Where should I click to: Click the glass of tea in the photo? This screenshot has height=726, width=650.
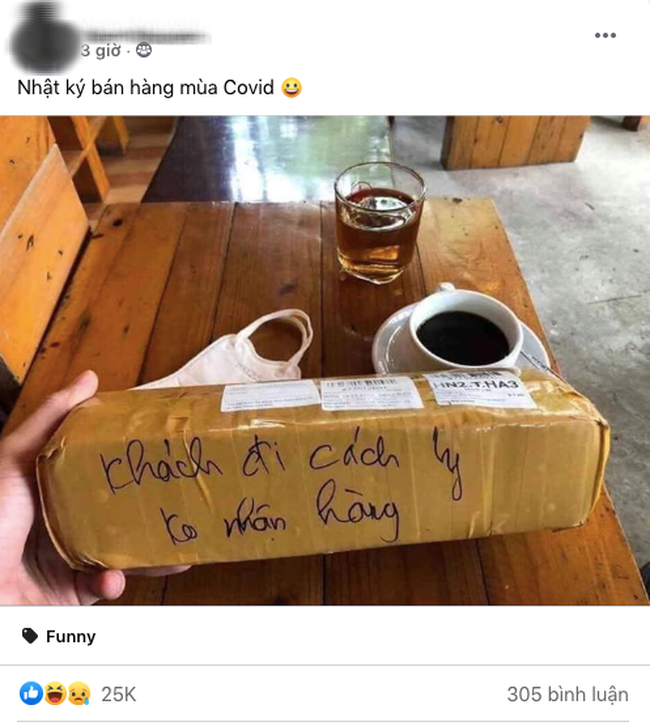pos(379,223)
